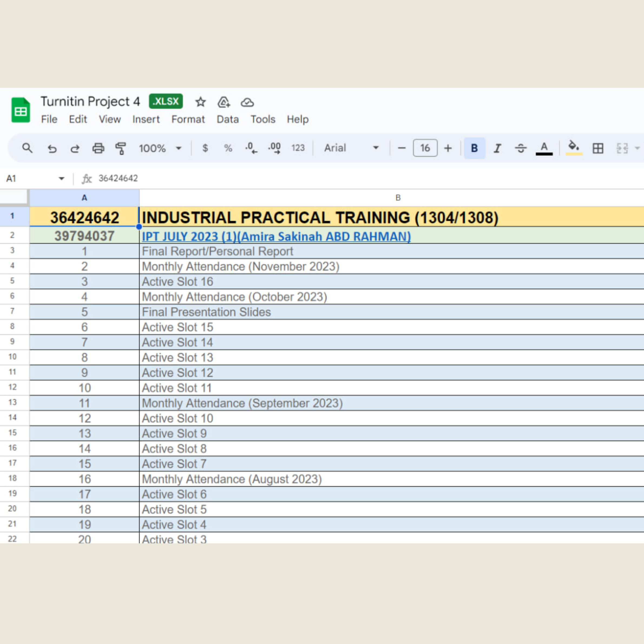Open the Format menu

pos(188,119)
